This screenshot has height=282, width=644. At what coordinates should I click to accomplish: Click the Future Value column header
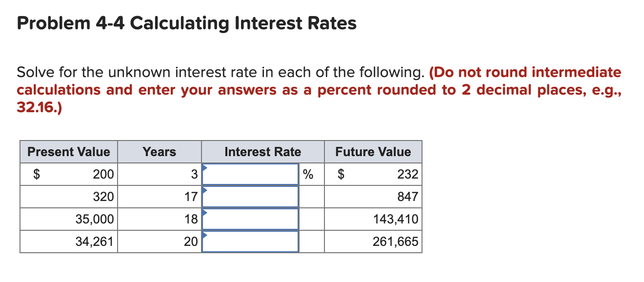click(x=373, y=152)
